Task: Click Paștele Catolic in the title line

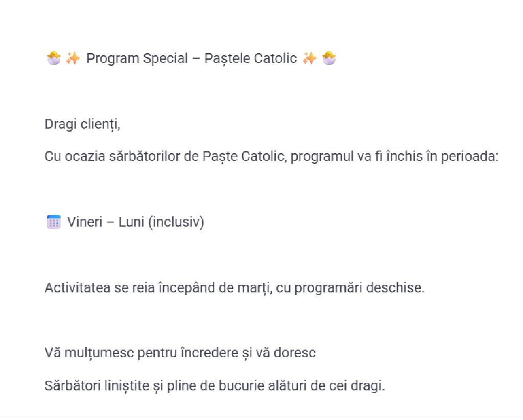Action: (250, 59)
